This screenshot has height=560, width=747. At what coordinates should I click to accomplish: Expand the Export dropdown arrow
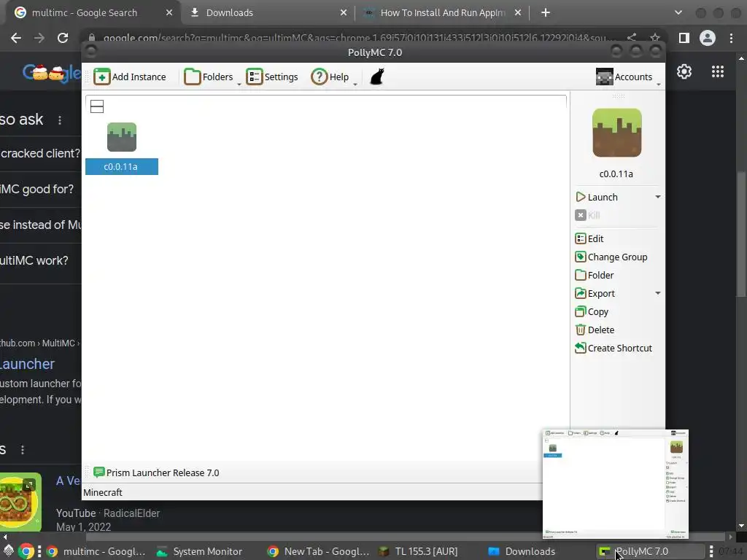[657, 293]
